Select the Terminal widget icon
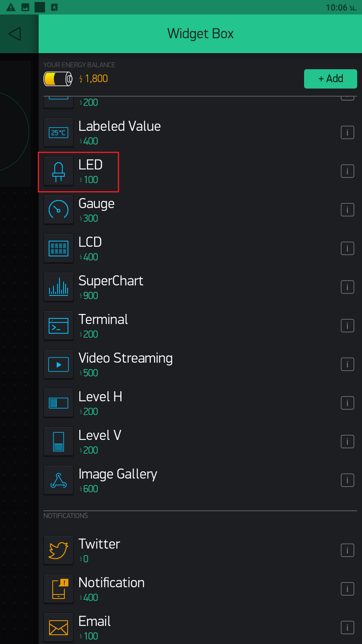Screen dimensions: 362x644 click(x=59, y=326)
